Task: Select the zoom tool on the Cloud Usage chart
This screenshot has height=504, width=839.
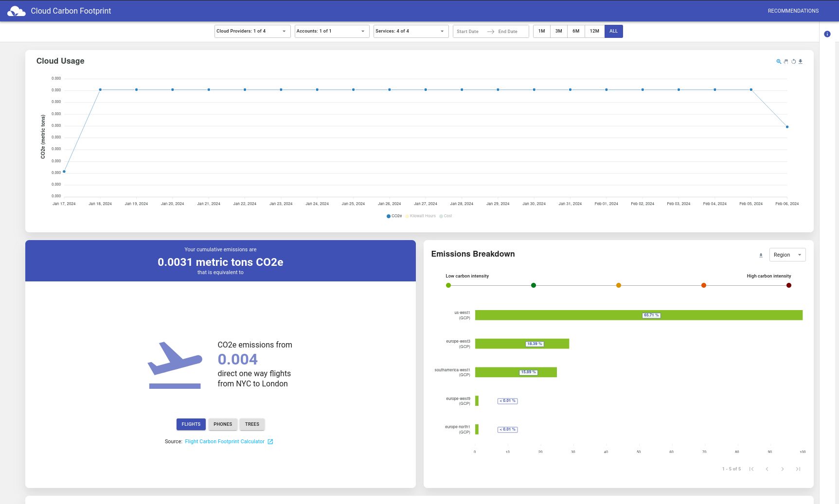Action: [778, 62]
